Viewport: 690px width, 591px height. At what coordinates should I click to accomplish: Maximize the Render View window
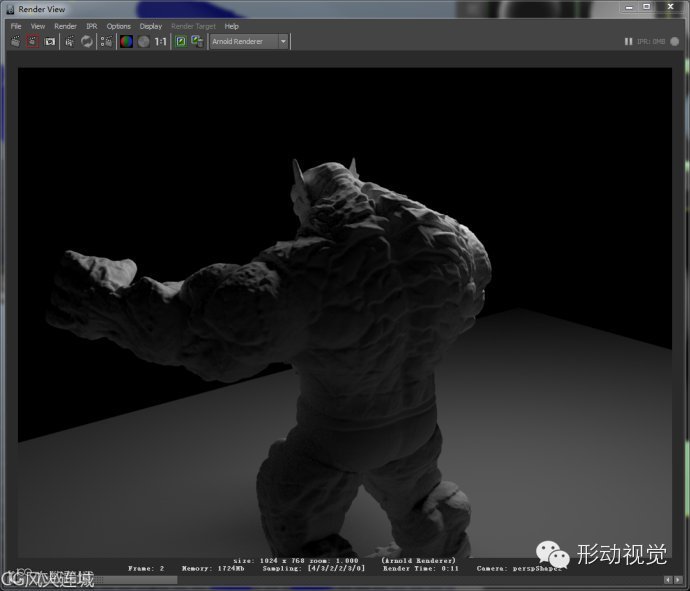point(646,7)
